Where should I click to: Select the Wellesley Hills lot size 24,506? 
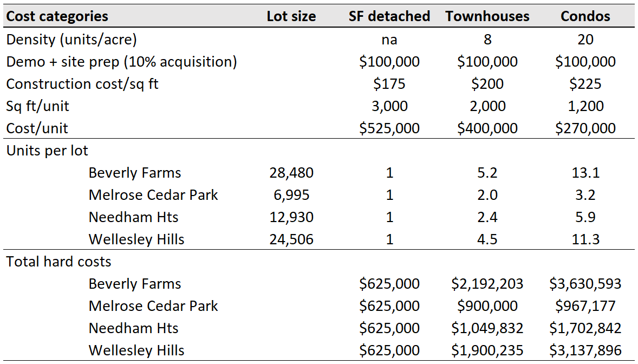point(291,239)
